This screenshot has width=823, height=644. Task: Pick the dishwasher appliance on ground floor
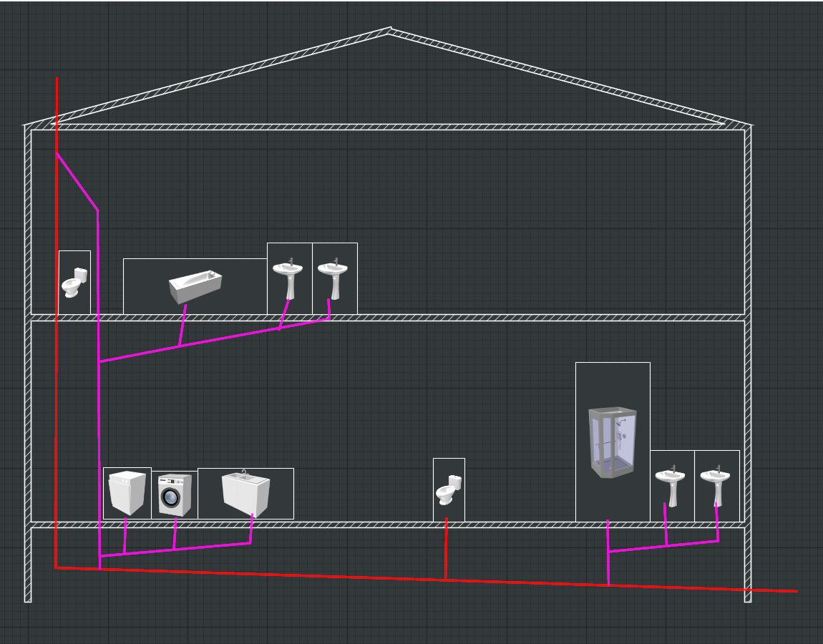(x=127, y=492)
